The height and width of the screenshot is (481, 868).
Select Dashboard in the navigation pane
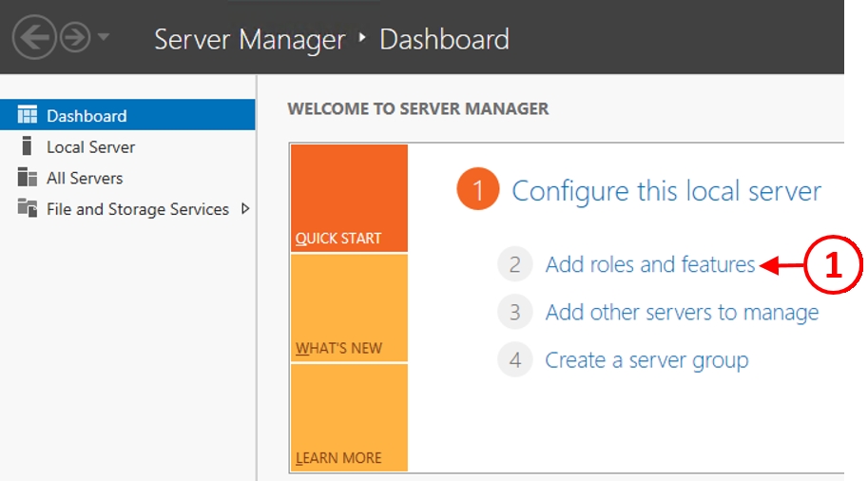click(127, 115)
